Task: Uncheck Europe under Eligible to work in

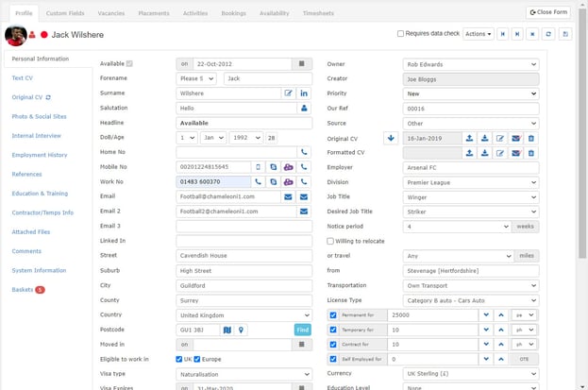Action: click(x=197, y=359)
